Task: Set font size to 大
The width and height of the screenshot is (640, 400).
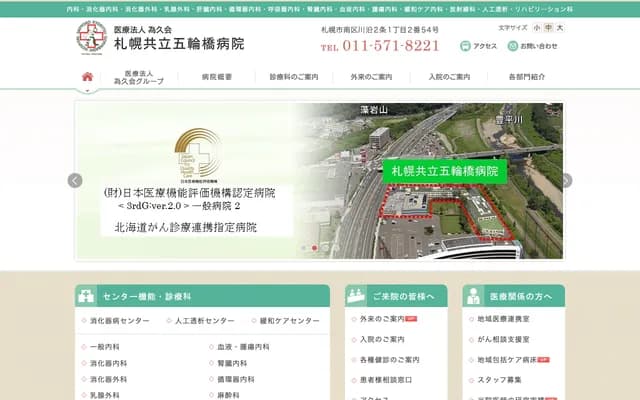Action: (x=559, y=29)
